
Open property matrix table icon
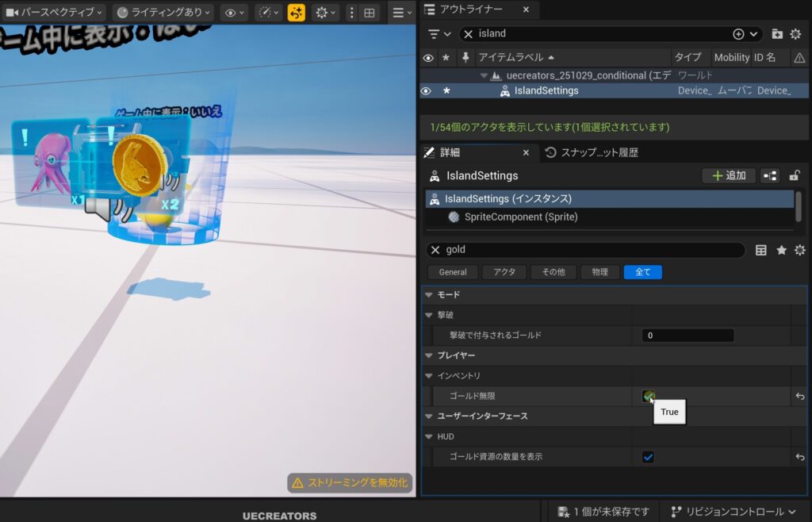pos(761,250)
